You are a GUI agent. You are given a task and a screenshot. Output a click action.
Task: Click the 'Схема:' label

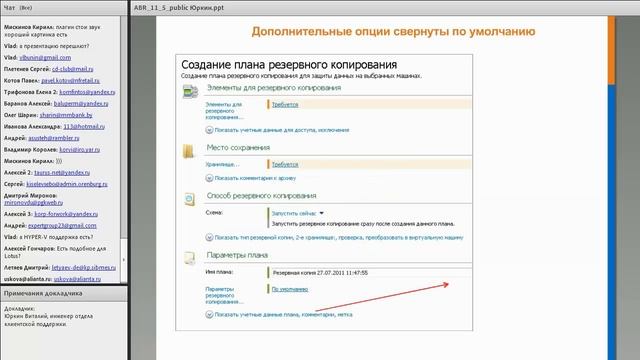tap(214, 213)
